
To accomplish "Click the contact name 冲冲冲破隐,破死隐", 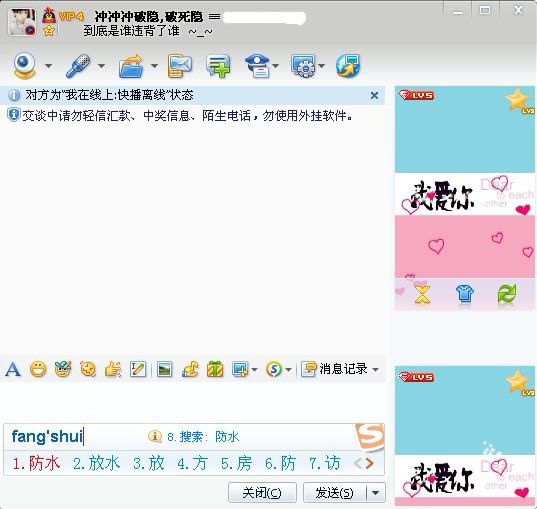I will click(149, 16).
